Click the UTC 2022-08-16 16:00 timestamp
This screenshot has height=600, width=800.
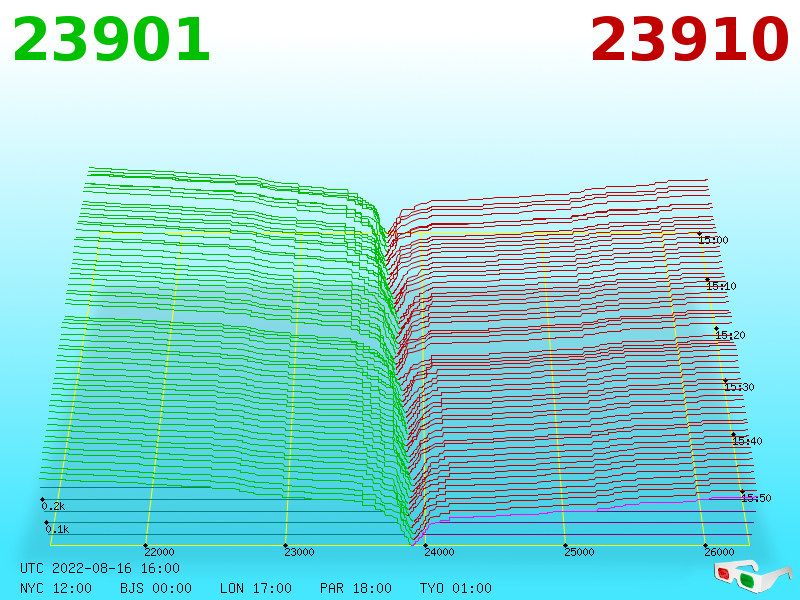click(x=100, y=568)
